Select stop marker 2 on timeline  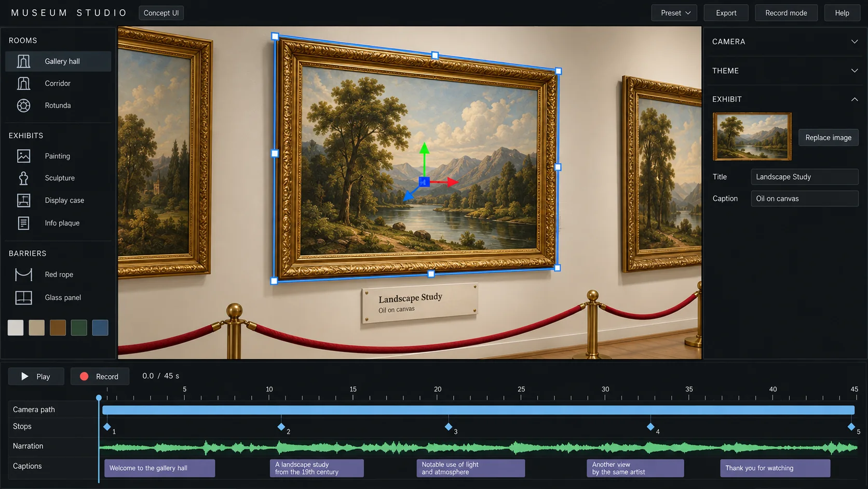click(x=281, y=427)
